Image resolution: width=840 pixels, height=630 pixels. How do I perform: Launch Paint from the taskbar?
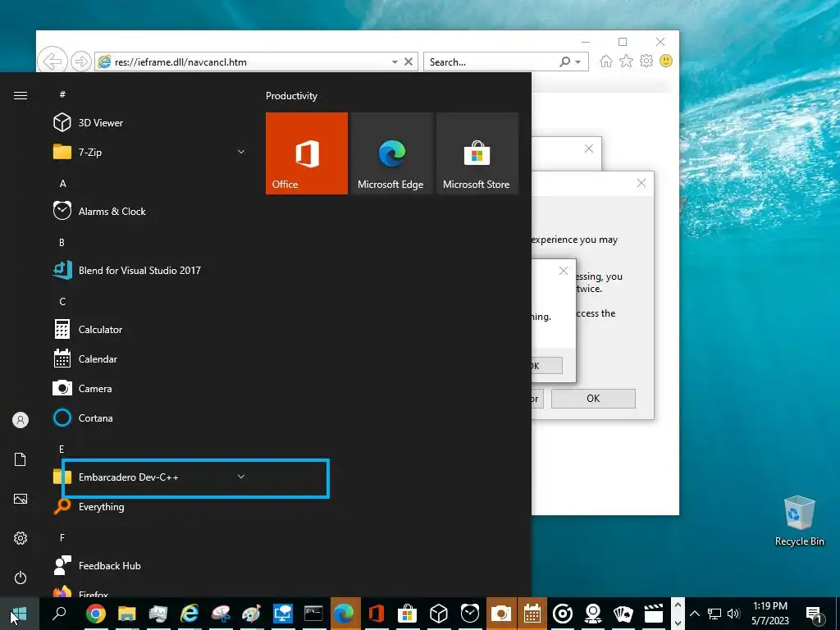(x=251, y=614)
